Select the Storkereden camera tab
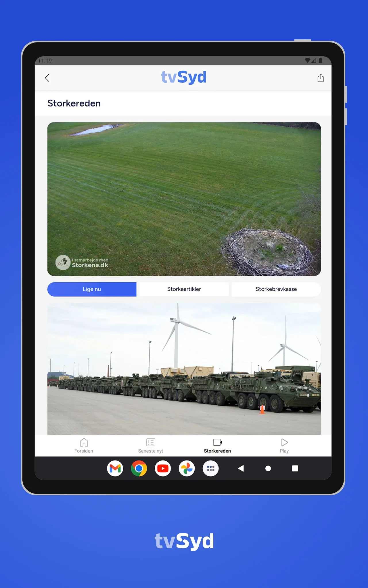Image resolution: width=368 pixels, height=588 pixels. [217, 446]
